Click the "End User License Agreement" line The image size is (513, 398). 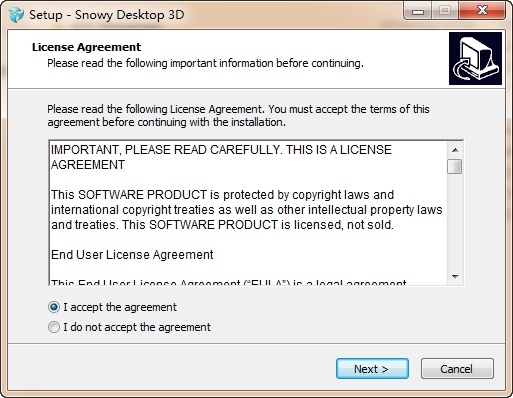point(132,255)
